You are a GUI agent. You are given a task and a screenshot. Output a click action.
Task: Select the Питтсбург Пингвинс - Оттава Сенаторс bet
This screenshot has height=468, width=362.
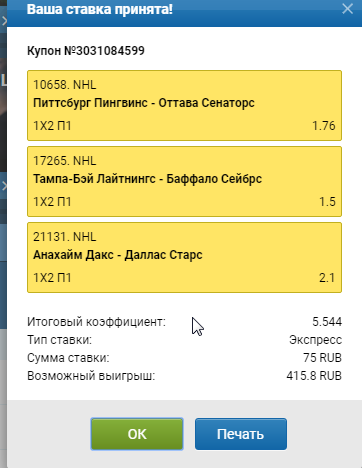coord(184,105)
